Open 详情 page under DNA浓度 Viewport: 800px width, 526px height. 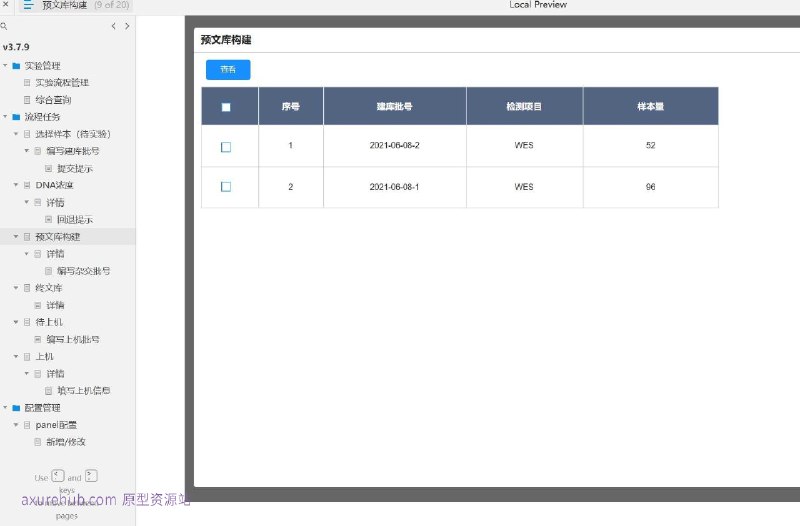pos(55,203)
